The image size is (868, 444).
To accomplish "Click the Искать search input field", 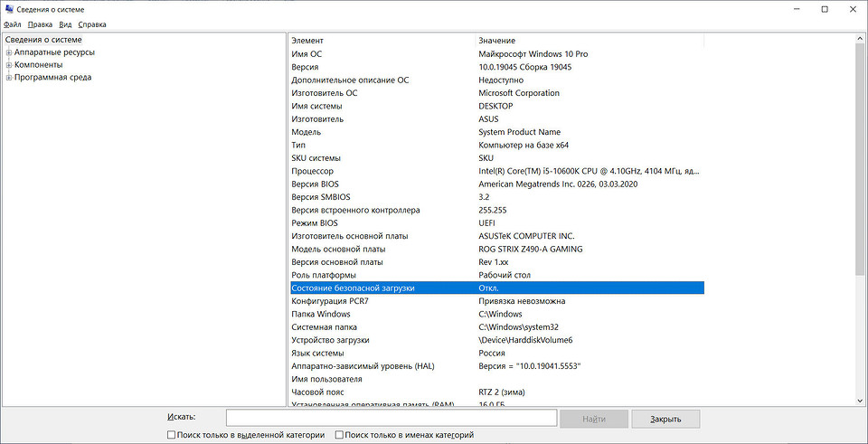I will 391,418.
